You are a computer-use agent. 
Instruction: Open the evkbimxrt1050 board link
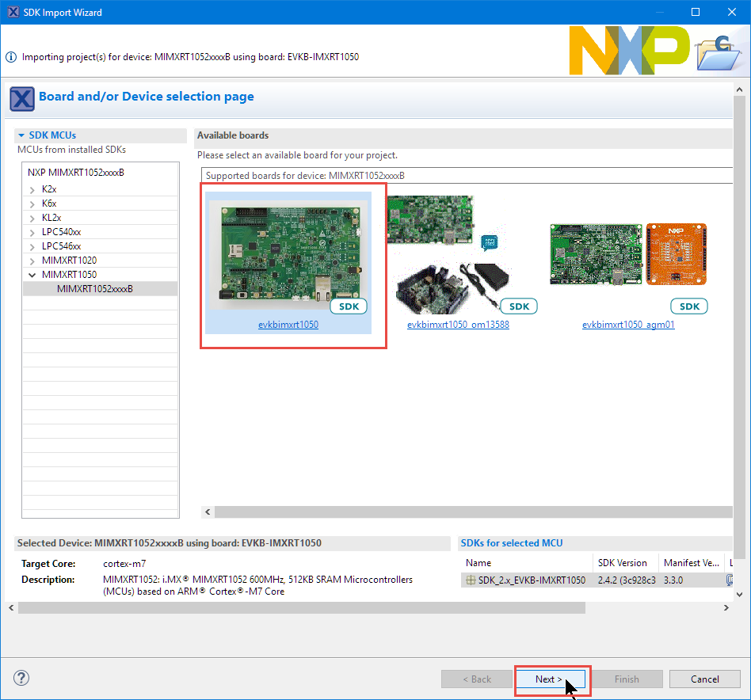[x=288, y=325]
